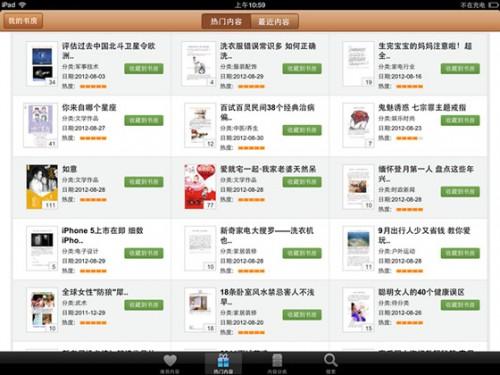Add 聪明女人的40个健康误区 to bookshelf

coord(460,305)
